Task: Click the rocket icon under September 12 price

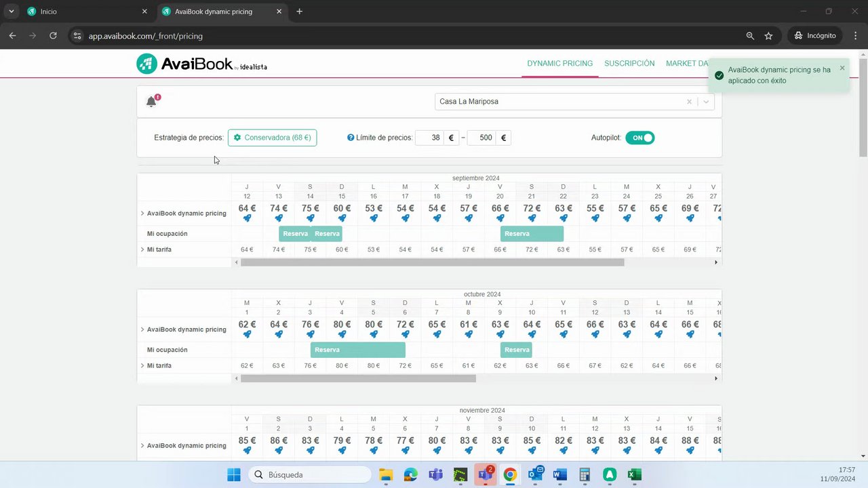Action: point(247,218)
